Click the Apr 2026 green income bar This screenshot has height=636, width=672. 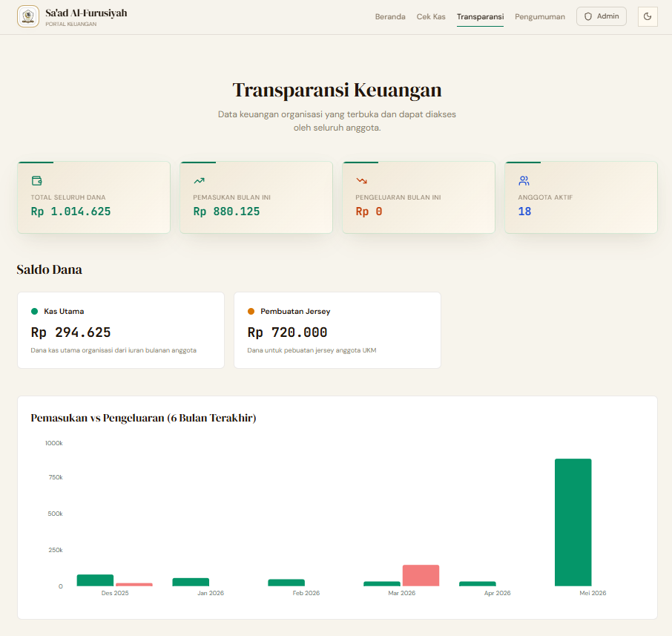(478, 583)
